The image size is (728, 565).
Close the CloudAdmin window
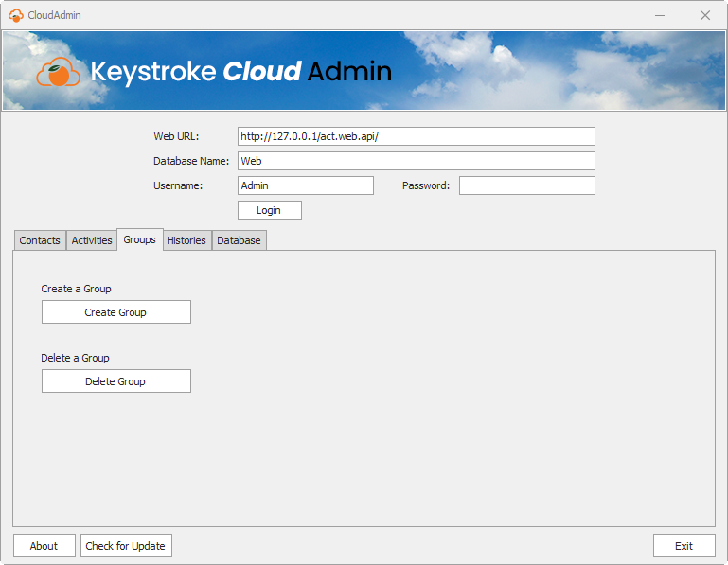point(705,15)
